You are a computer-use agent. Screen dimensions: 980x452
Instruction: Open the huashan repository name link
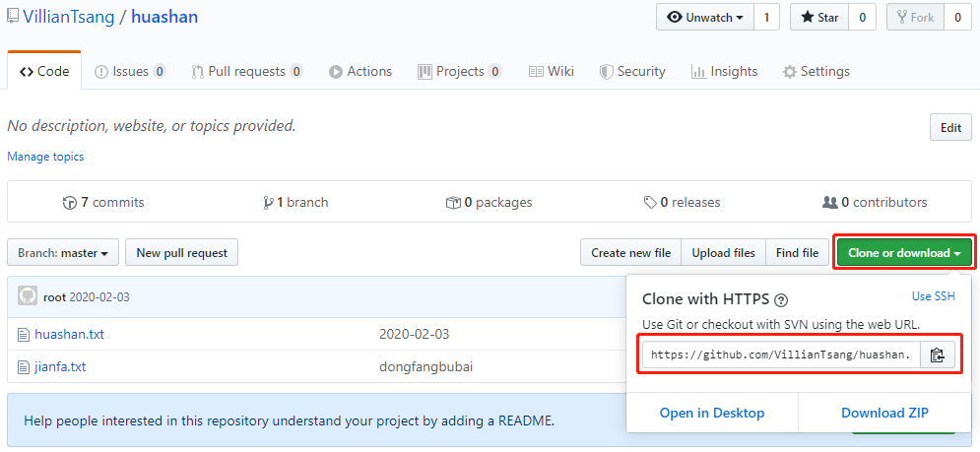(x=164, y=17)
